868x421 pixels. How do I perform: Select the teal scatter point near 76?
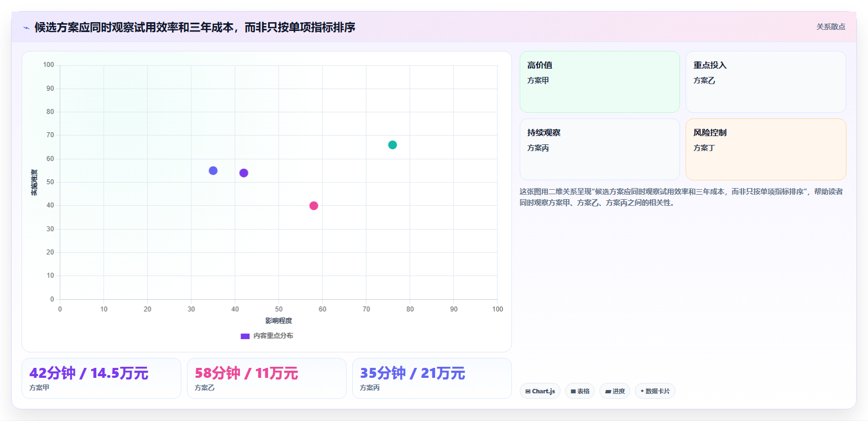pos(393,145)
